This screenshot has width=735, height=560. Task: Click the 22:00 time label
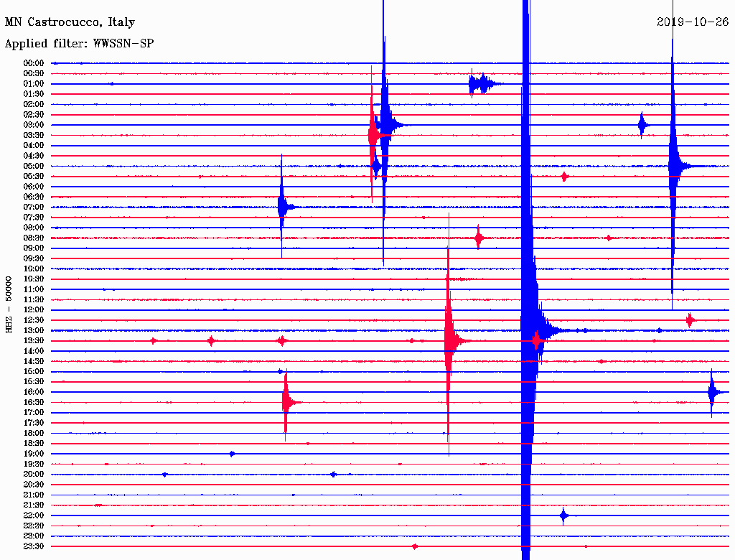click(34, 515)
